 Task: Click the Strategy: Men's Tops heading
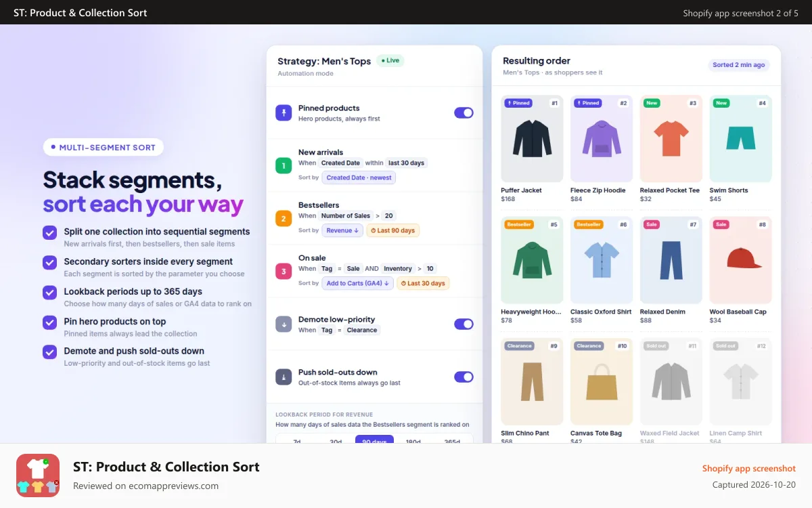[x=324, y=62]
